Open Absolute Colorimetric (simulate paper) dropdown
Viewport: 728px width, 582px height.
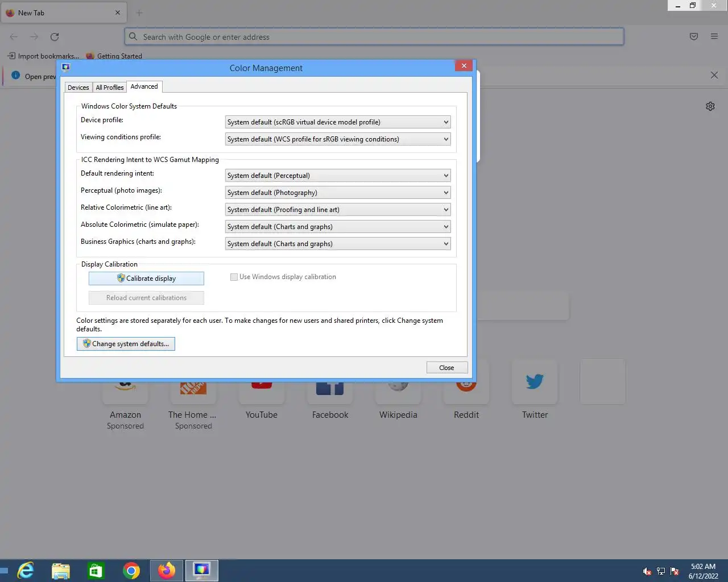pyautogui.click(x=338, y=227)
